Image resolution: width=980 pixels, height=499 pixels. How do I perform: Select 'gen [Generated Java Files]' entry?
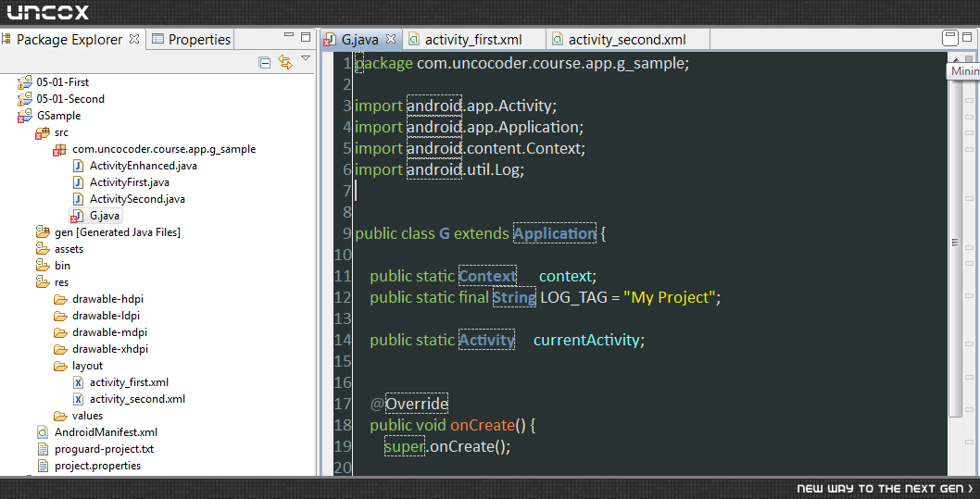tap(118, 232)
